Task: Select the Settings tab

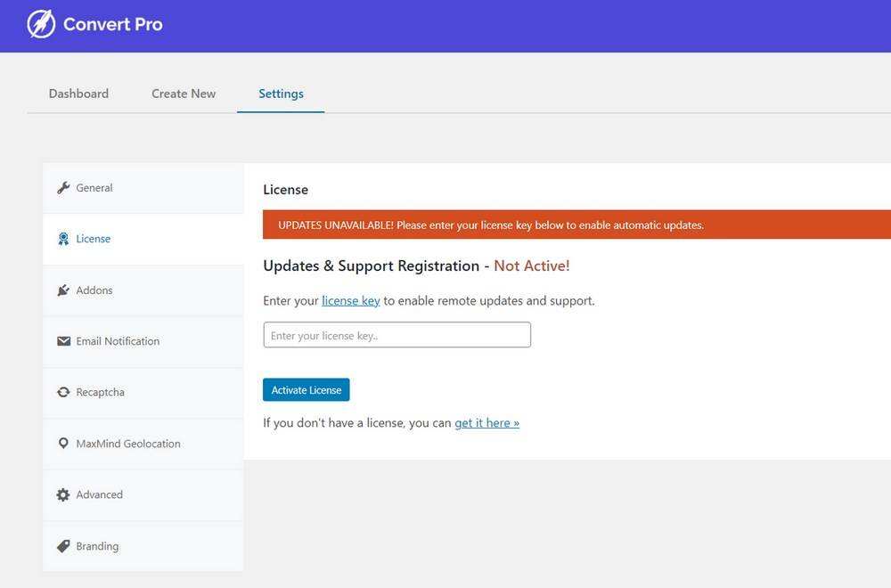Action: tap(281, 94)
